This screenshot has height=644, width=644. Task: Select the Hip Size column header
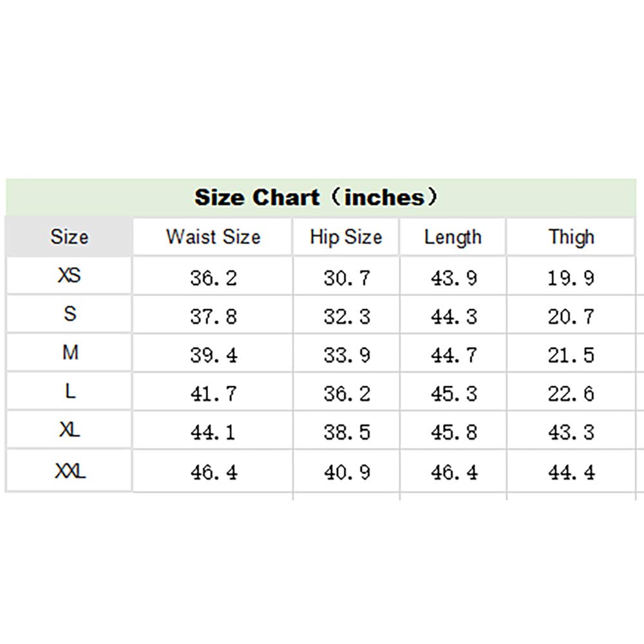346,237
